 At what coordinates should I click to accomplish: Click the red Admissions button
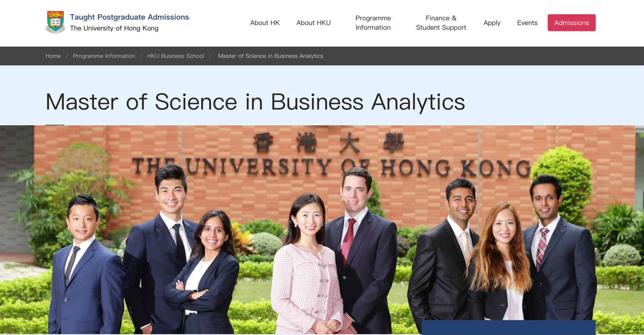pos(571,23)
